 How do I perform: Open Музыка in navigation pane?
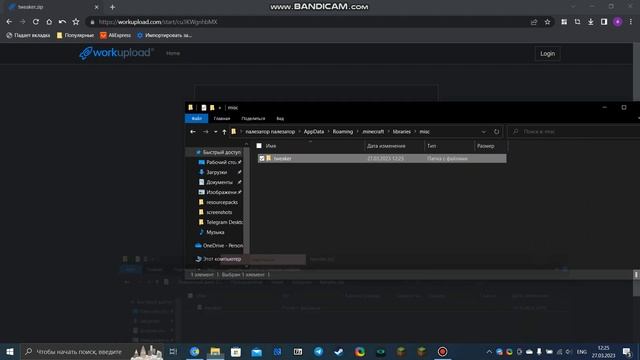[x=212, y=232]
